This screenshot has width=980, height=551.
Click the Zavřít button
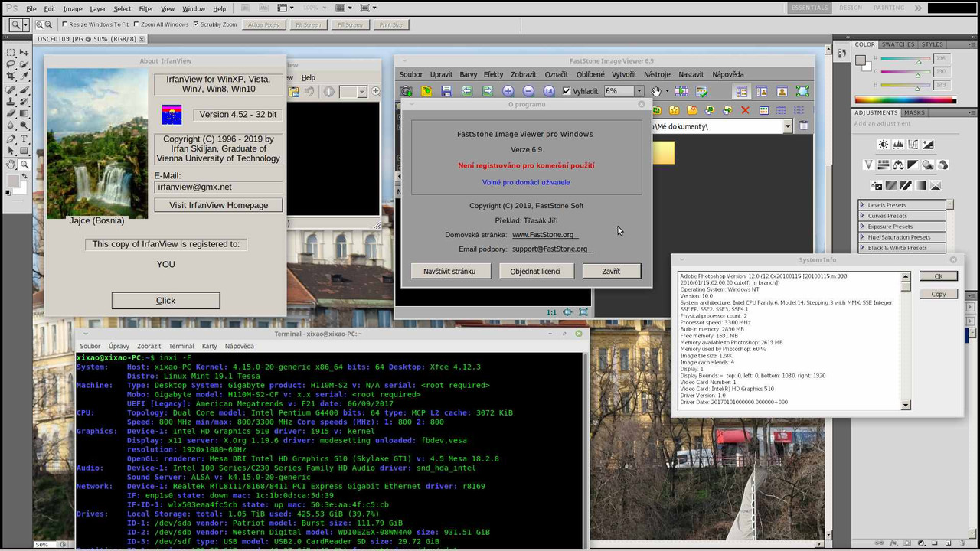point(611,271)
